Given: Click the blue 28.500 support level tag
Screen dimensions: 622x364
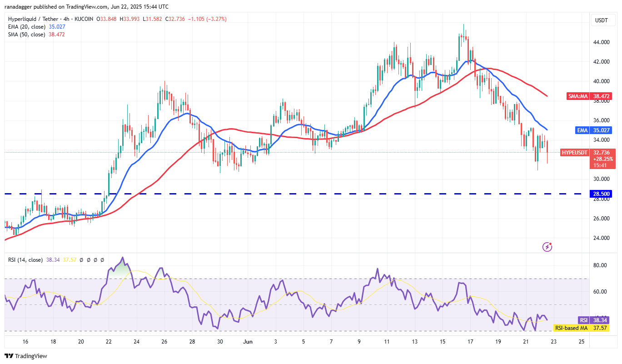Looking at the screenshot, I should coord(601,194).
